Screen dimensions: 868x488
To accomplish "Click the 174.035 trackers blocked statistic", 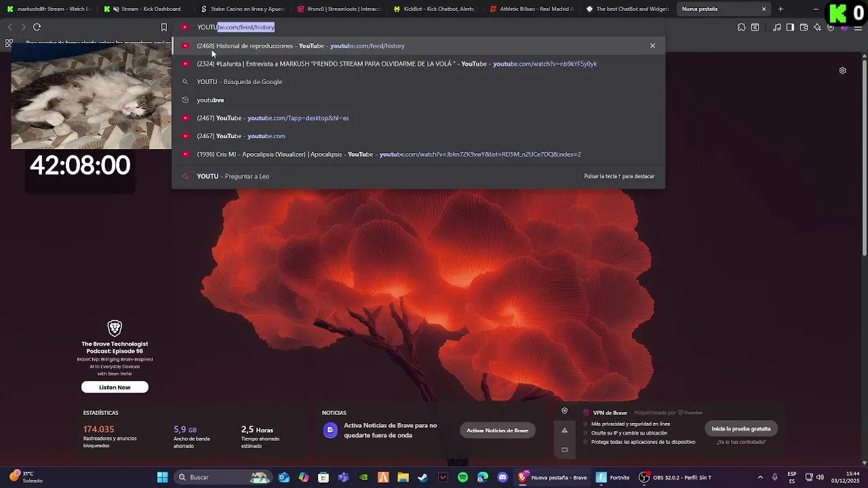I will 98,429.
